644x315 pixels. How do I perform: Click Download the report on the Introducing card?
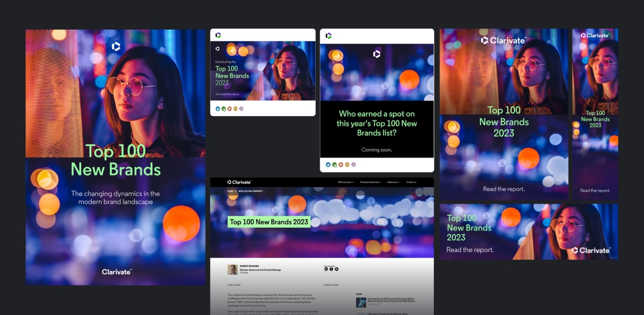(x=227, y=94)
